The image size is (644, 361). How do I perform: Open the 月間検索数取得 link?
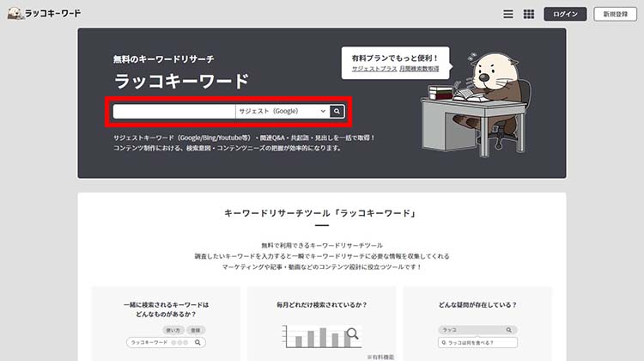coord(419,69)
